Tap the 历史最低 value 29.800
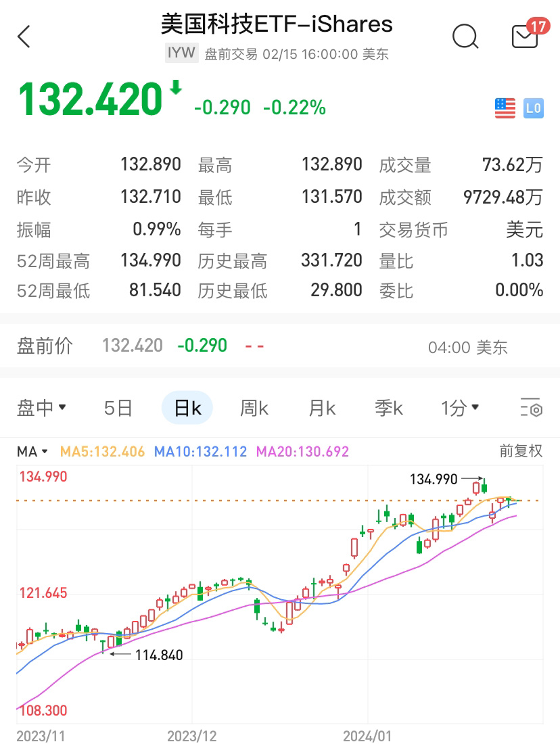The height and width of the screenshot is (744, 560). point(336,290)
